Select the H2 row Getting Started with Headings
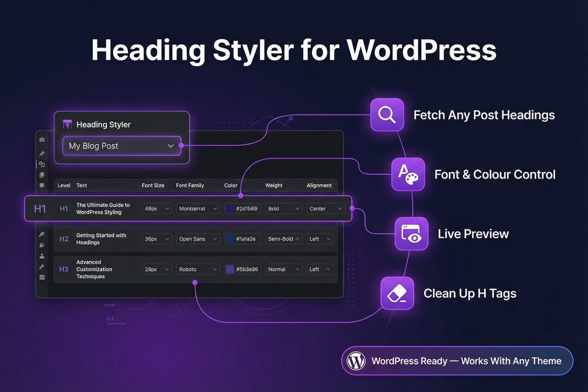 point(101,239)
